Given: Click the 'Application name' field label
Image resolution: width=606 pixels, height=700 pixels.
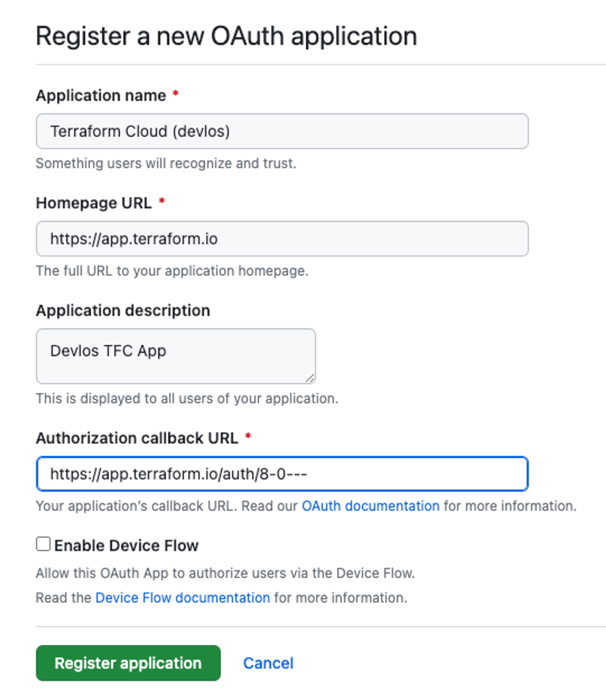Looking at the screenshot, I should point(101,96).
